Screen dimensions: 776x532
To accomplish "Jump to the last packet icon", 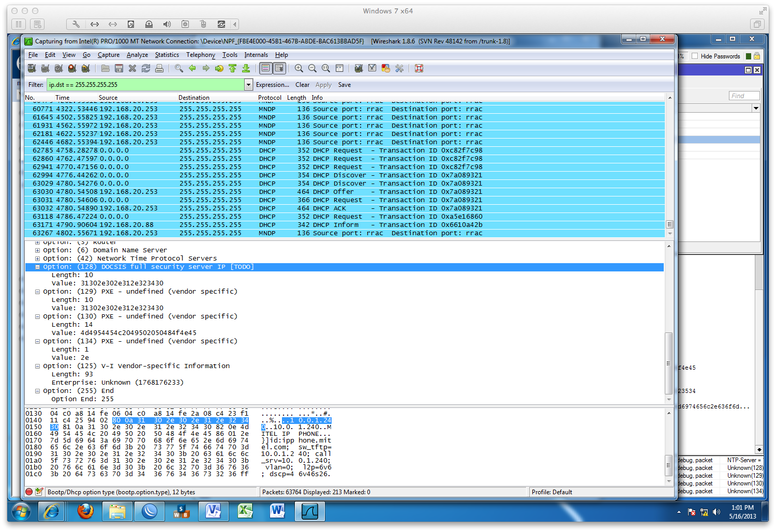I will tap(246, 68).
